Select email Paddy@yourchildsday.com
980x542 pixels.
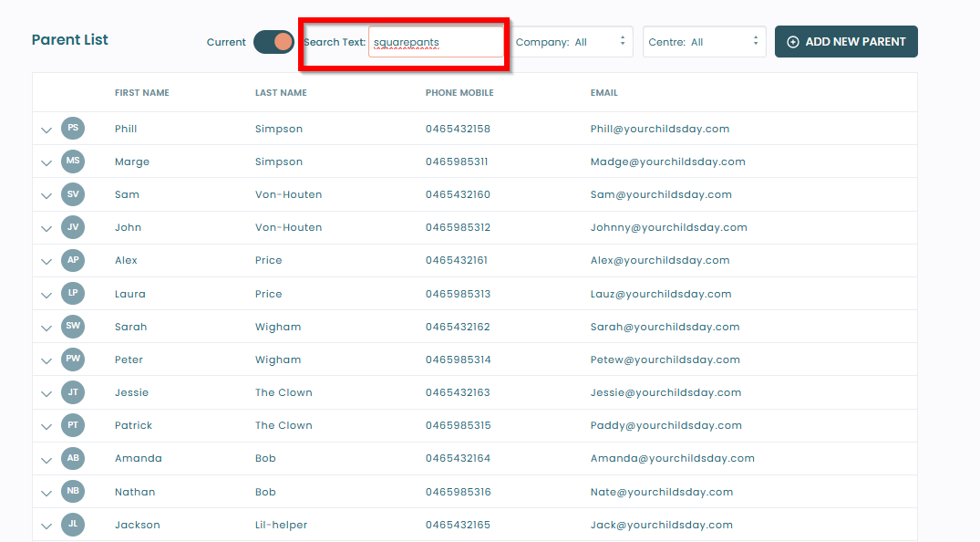click(x=666, y=425)
